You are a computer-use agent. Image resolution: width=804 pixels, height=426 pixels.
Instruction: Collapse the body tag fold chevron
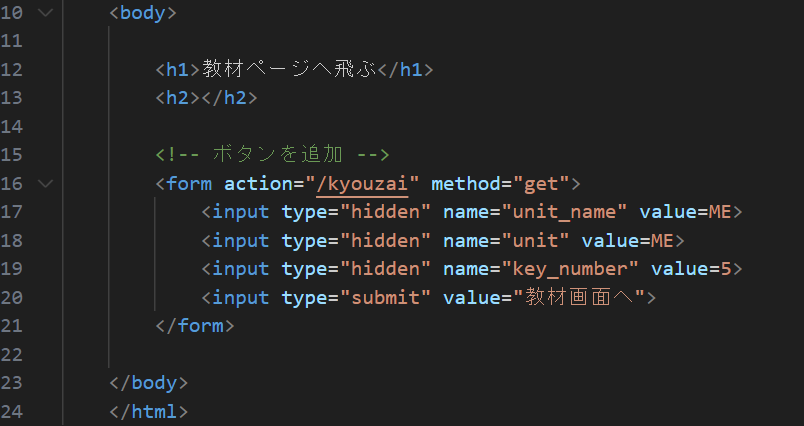[x=44, y=13]
